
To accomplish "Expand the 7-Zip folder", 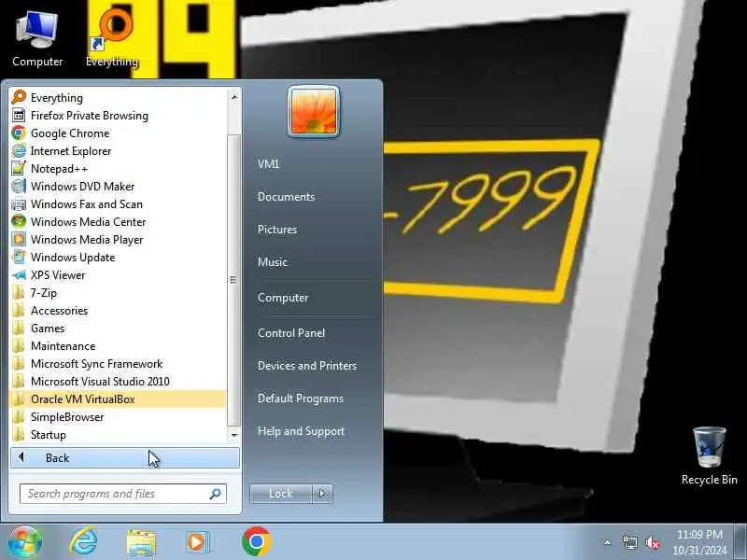I will [x=118, y=292].
